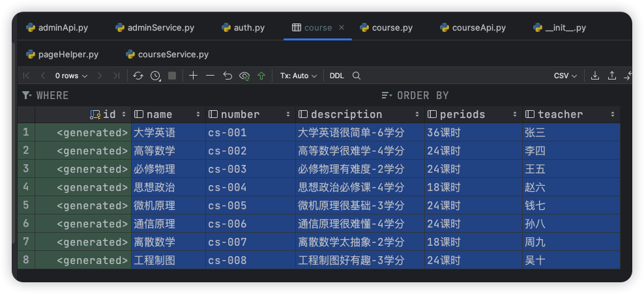Click the 18课时 cell in row 7

click(x=473, y=242)
